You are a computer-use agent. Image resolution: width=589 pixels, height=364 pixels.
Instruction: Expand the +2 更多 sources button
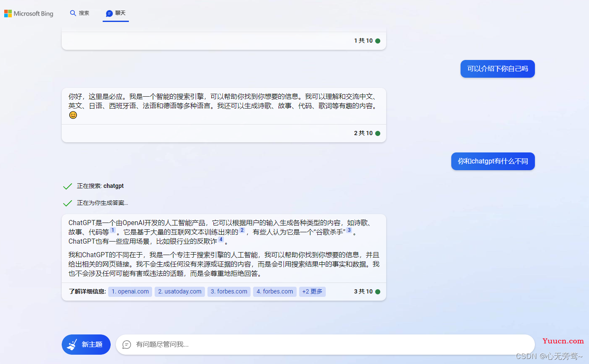(x=312, y=291)
